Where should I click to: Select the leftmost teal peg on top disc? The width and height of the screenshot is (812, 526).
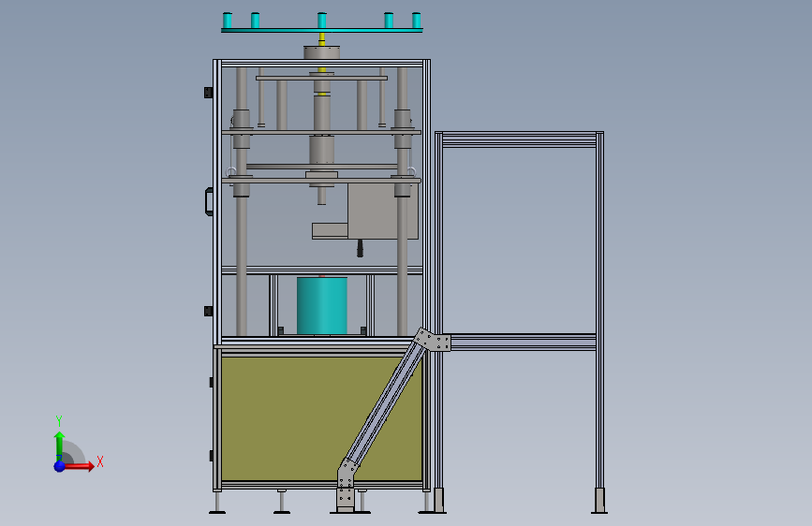[x=228, y=21]
